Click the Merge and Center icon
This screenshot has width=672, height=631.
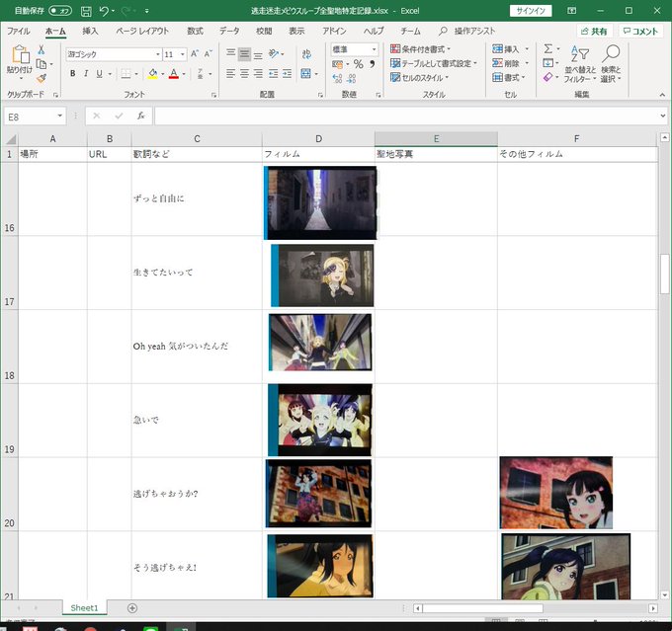pyautogui.click(x=306, y=74)
